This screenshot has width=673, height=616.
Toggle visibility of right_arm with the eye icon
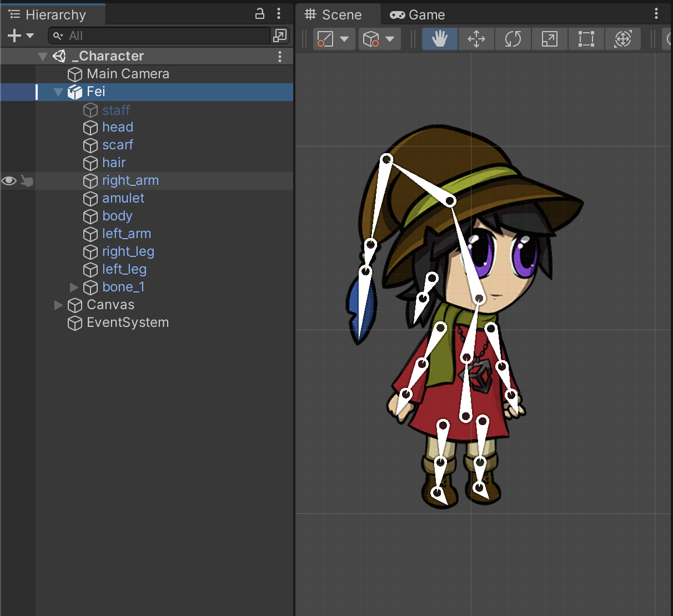click(9, 180)
